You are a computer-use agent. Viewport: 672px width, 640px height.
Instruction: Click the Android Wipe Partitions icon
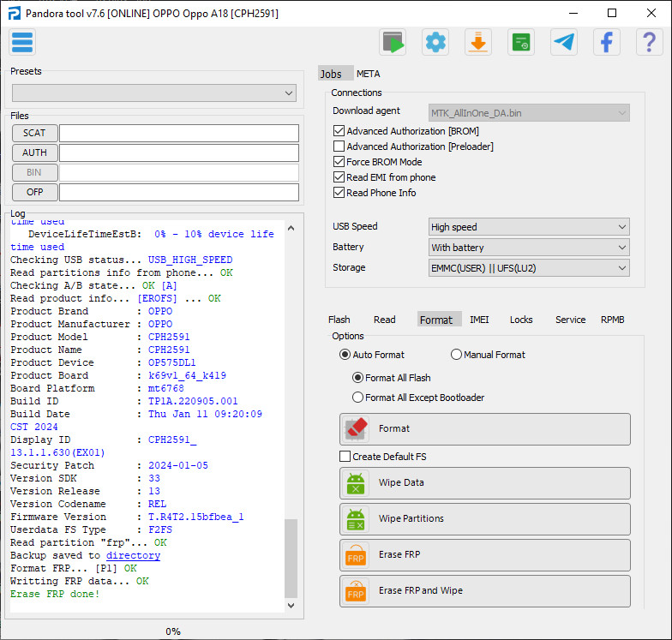[x=356, y=519]
